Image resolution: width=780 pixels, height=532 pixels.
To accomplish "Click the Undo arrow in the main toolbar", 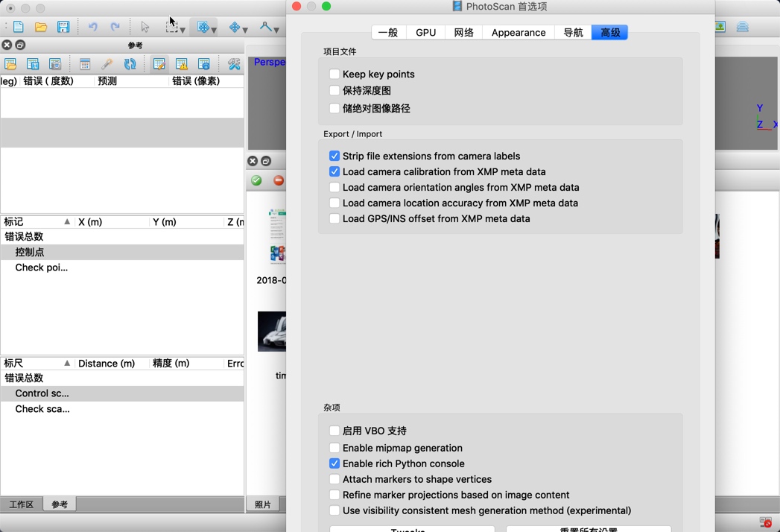I will (93, 27).
